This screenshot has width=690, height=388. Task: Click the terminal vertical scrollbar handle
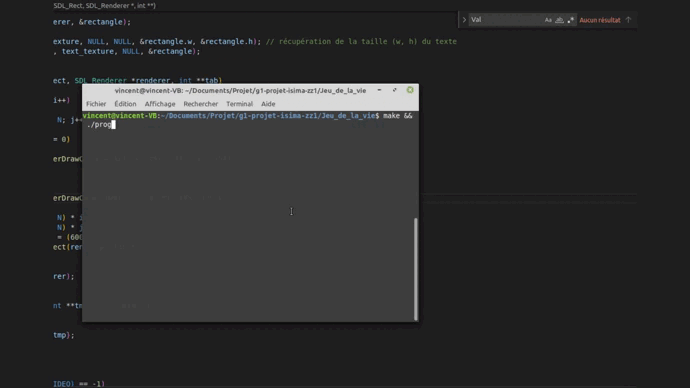416,268
